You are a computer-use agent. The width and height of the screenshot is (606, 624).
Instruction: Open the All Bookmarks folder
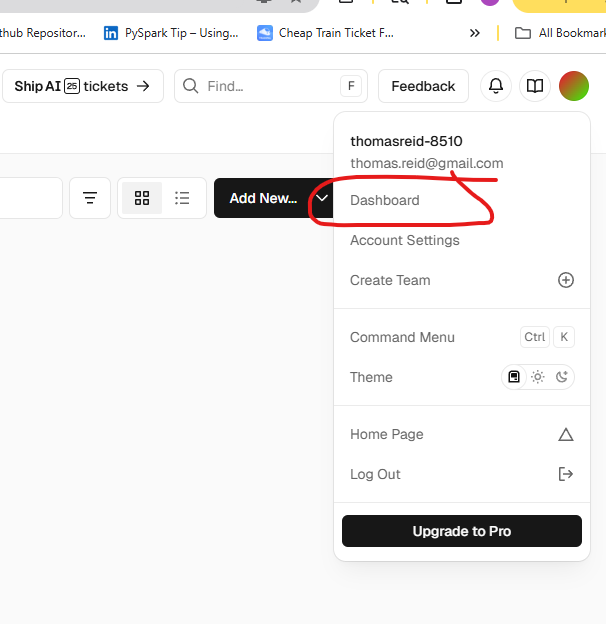560,33
